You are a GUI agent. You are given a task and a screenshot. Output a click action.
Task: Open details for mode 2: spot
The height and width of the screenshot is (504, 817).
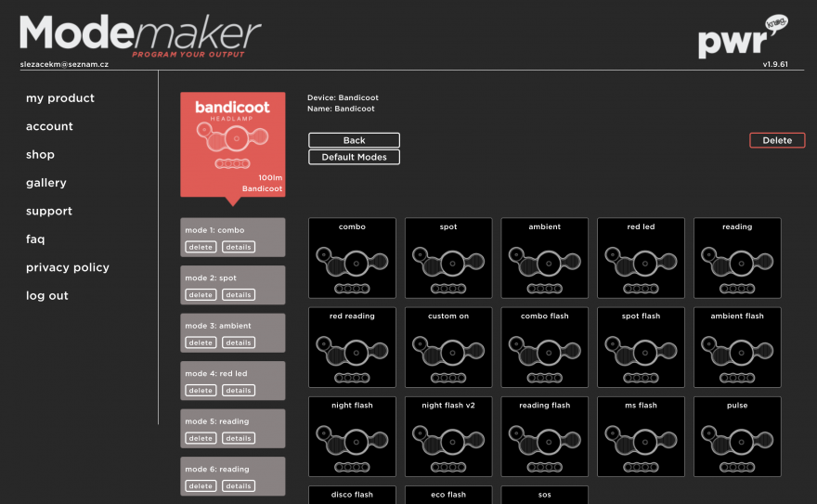pos(239,294)
